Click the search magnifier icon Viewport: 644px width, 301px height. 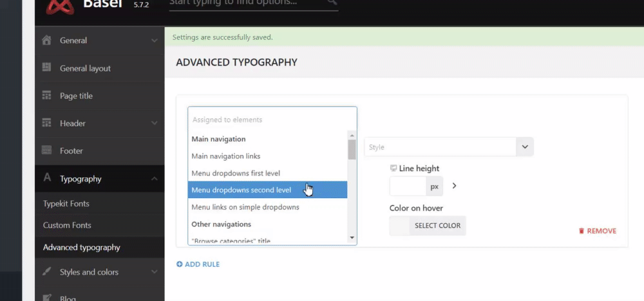point(332,3)
